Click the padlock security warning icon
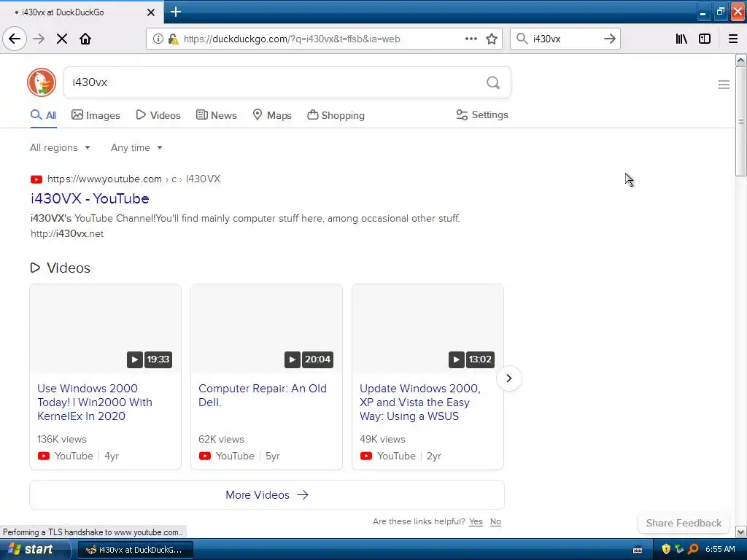 click(x=173, y=39)
